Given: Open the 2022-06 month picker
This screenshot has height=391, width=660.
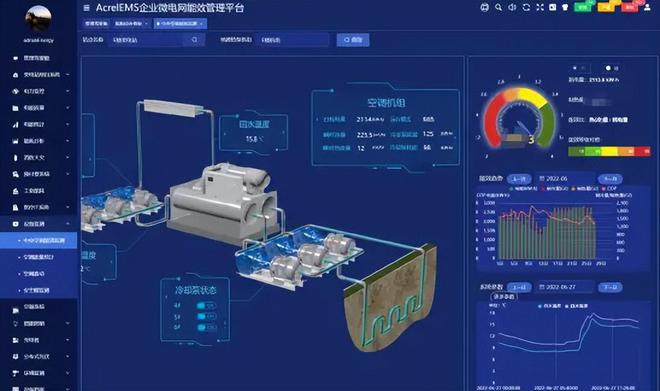Looking at the screenshot, I should (564, 179).
